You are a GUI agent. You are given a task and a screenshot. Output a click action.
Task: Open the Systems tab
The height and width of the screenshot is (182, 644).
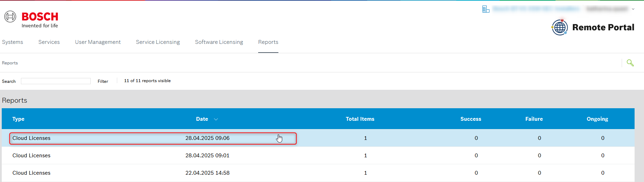(13, 42)
